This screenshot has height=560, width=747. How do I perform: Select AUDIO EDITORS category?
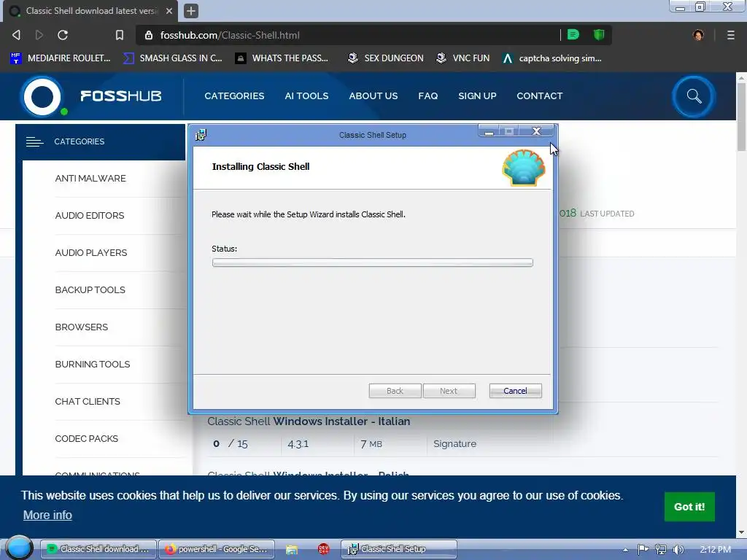coord(90,216)
